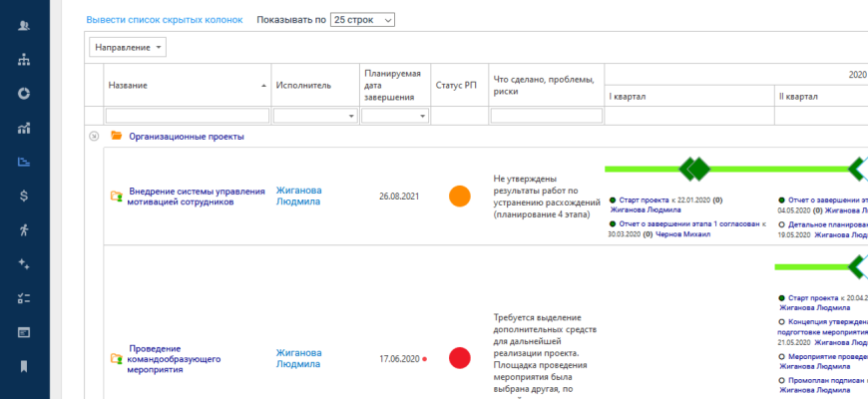Open the users icon in sidebar
The height and width of the screenshot is (399, 868).
pyautogui.click(x=24, y=26)
